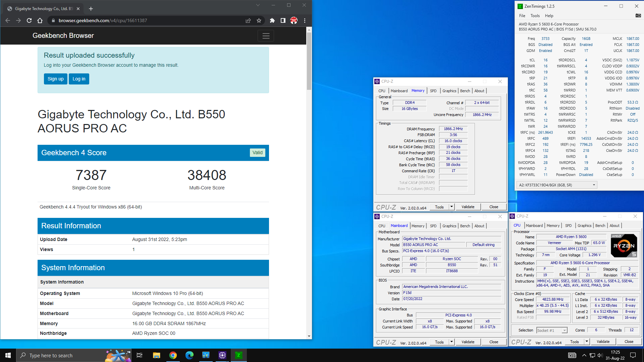This screenshot has width=644, height=362.
Task: Click Validate in the CPU tab CPU-Z window
Action: 603,342
